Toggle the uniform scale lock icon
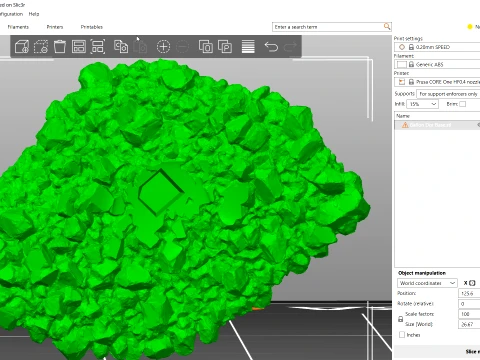480x360 pixels. (x=401, y=319)
